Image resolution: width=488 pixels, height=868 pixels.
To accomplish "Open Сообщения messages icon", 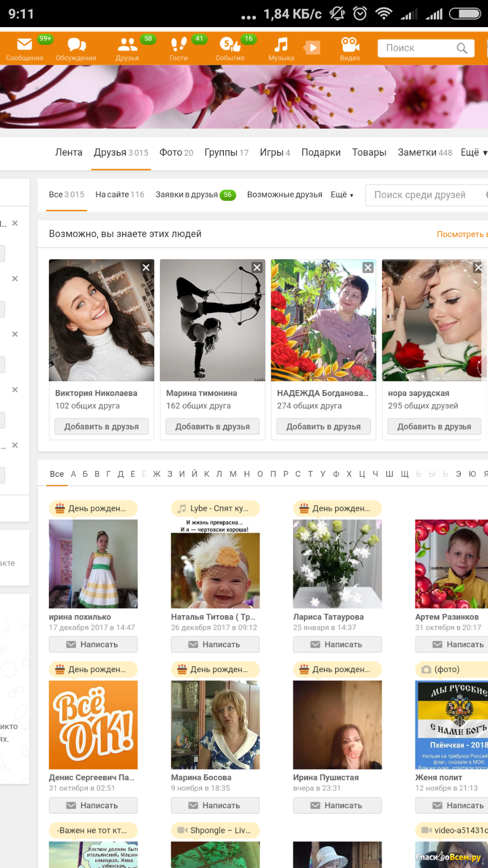I will coord(24,48).
